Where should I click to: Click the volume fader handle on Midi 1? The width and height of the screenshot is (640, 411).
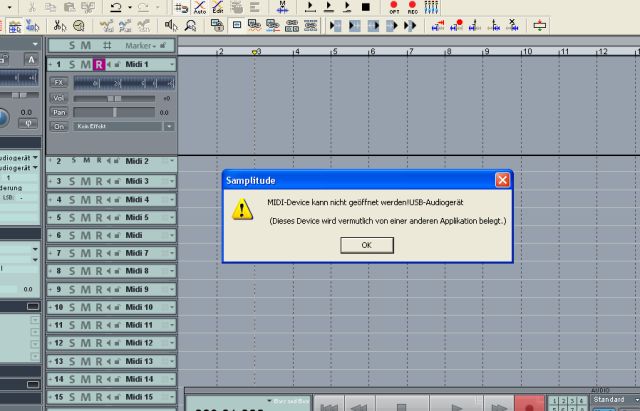[x=114, y=98]
